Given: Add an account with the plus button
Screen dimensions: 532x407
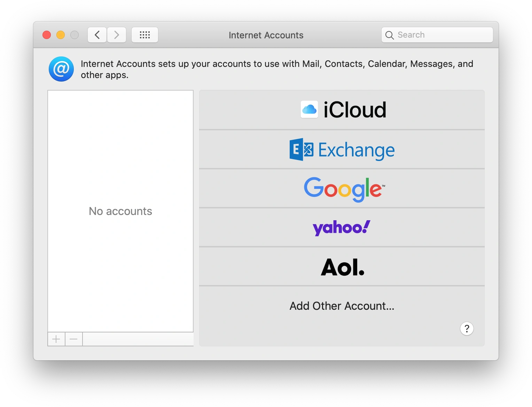Looking at the screenshot, I should pos(56,339).
